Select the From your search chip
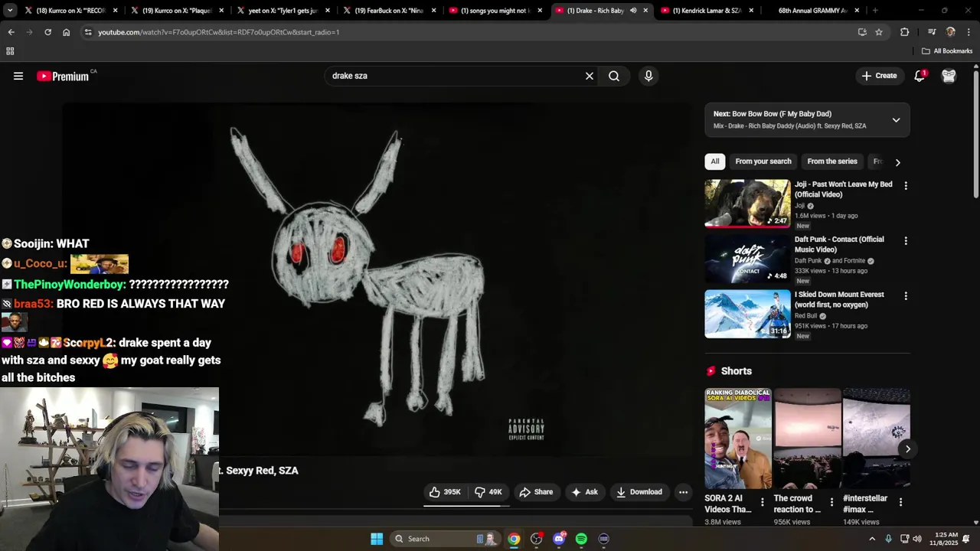 (763, 161)
